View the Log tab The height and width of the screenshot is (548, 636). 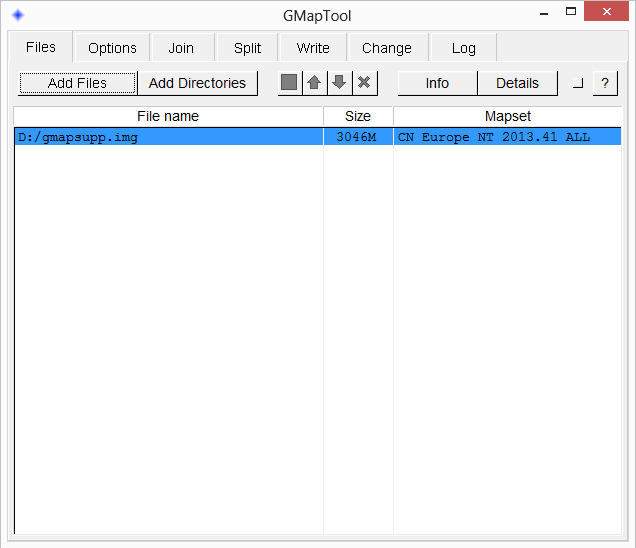464,48
